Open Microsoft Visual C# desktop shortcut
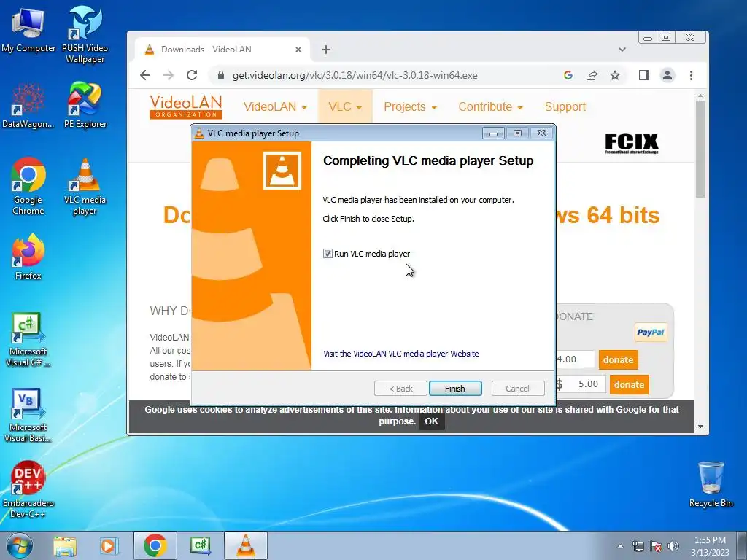This screenshot has width=747, height=560. point(28,339)
